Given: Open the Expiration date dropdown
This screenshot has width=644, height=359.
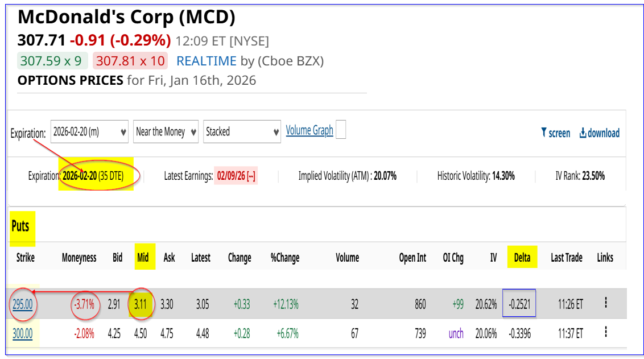Looking at the screenshot, I should pos(89,132).
